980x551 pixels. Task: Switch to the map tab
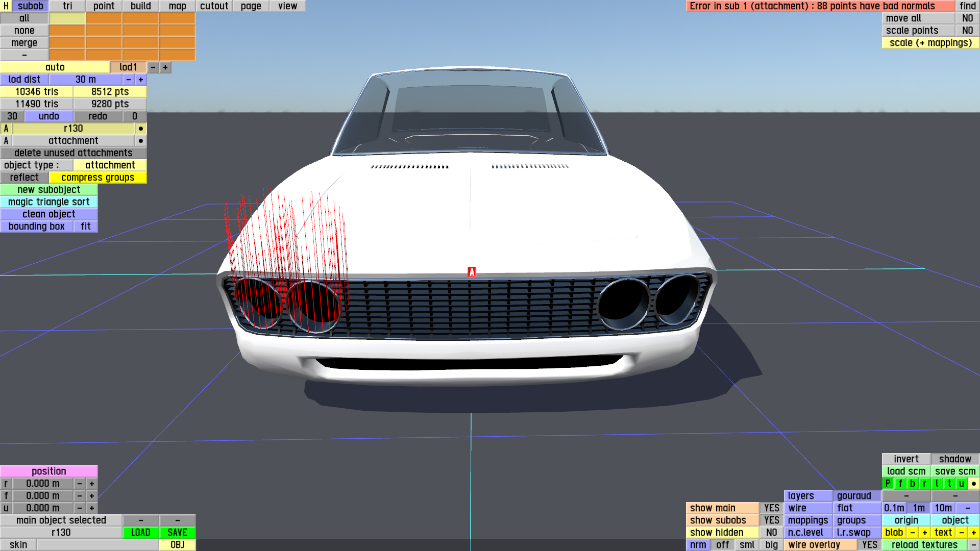pyautogui.click(x=177, y=6)
